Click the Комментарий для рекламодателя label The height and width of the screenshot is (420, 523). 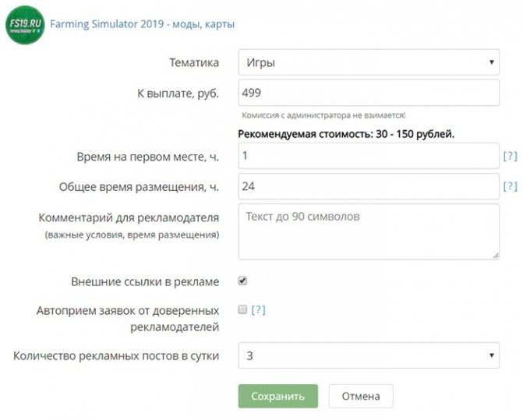(x=129, y=217)
